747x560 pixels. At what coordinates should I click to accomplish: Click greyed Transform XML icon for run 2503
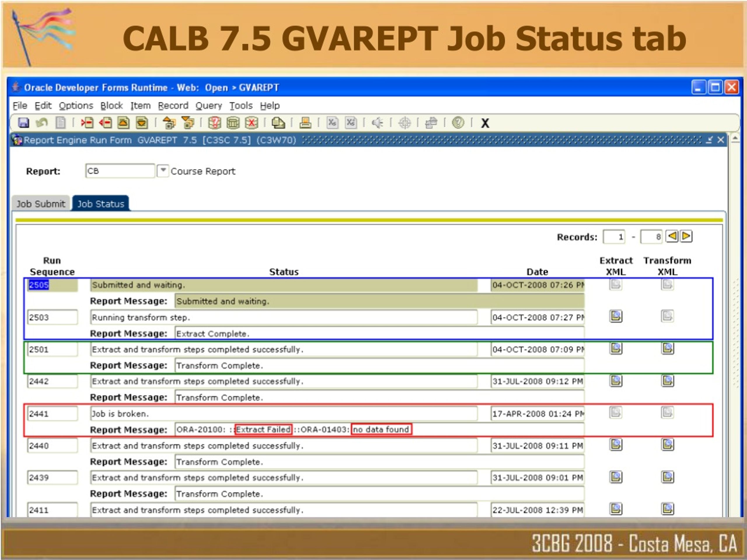pyautogui.click(x=667, y=316)
